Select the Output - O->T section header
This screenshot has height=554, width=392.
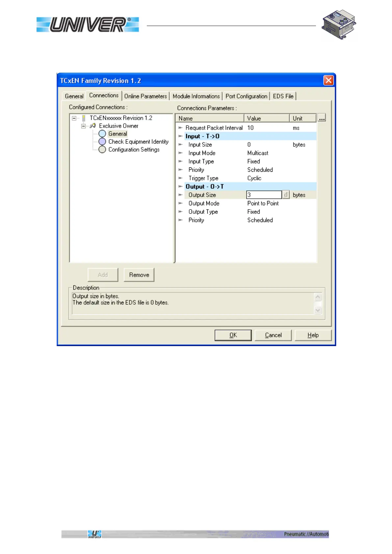tap(246, 187)
